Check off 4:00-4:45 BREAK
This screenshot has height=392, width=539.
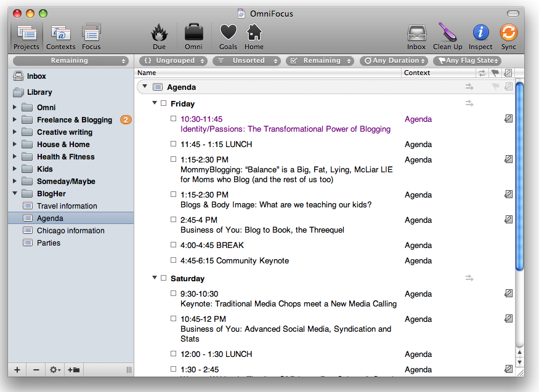(173, 245)
